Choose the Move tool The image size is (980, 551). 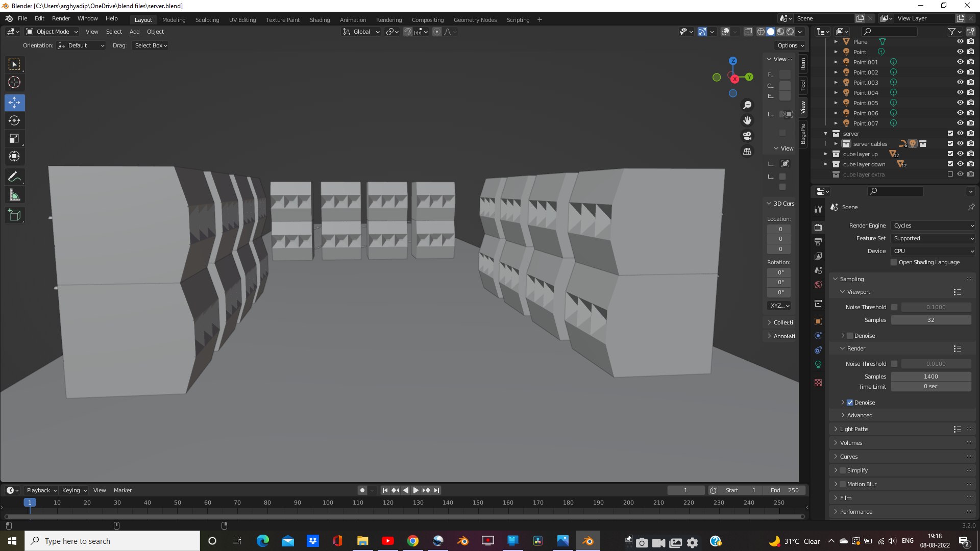click(x=14, y=103)
